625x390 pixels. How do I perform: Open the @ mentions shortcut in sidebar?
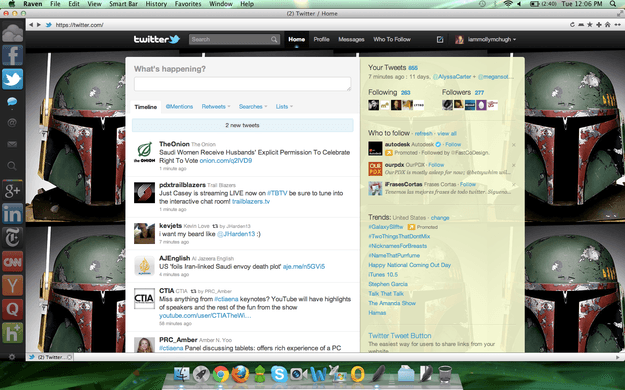tap(12, 123)
